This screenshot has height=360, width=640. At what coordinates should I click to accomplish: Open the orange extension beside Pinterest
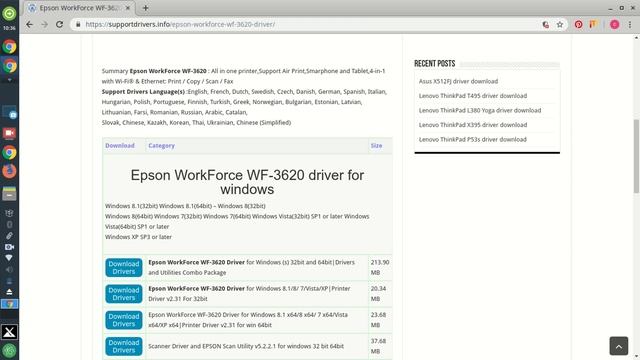pos(593,24)
